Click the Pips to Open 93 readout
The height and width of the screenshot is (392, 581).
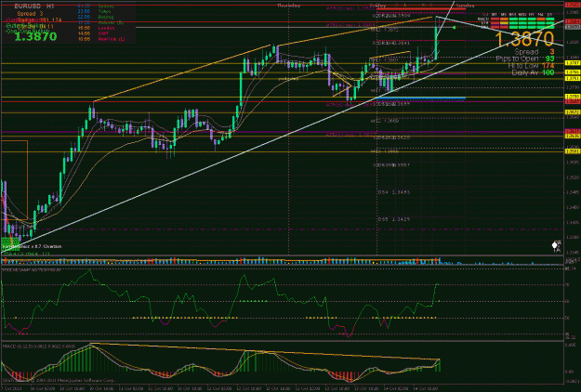pos(524,59)
